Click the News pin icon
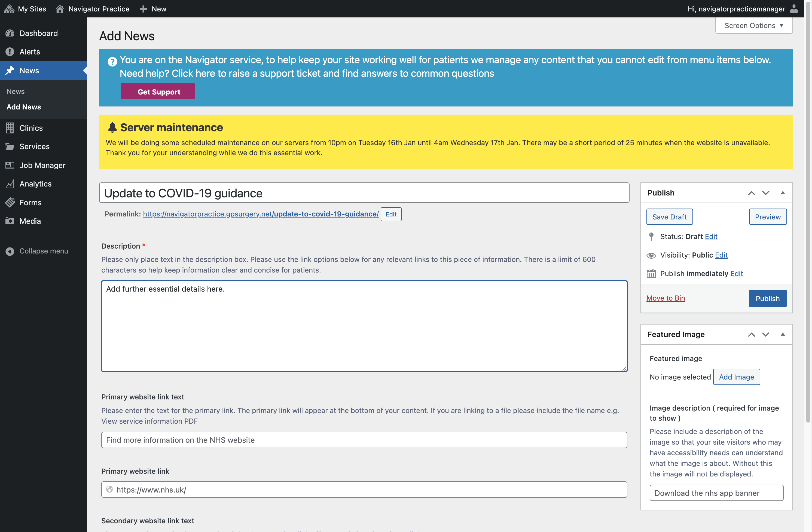The width and height of the screenshot is (812, 532). click(10, 71)
